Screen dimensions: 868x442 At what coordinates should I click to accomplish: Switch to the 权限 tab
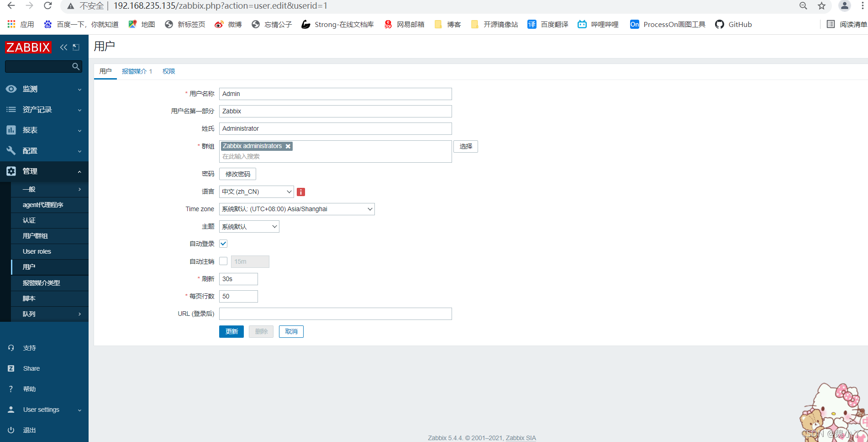[x=169, y=71]
